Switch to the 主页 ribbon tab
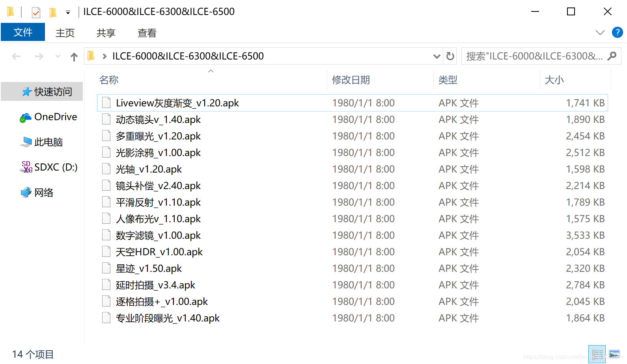The image size is (627, 364). (x=65, y=33)
